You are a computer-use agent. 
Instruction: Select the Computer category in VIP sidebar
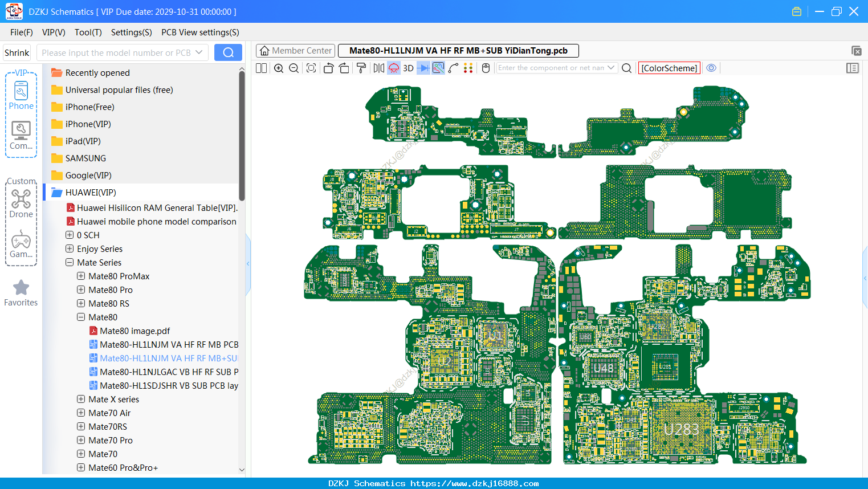[21, 136]
